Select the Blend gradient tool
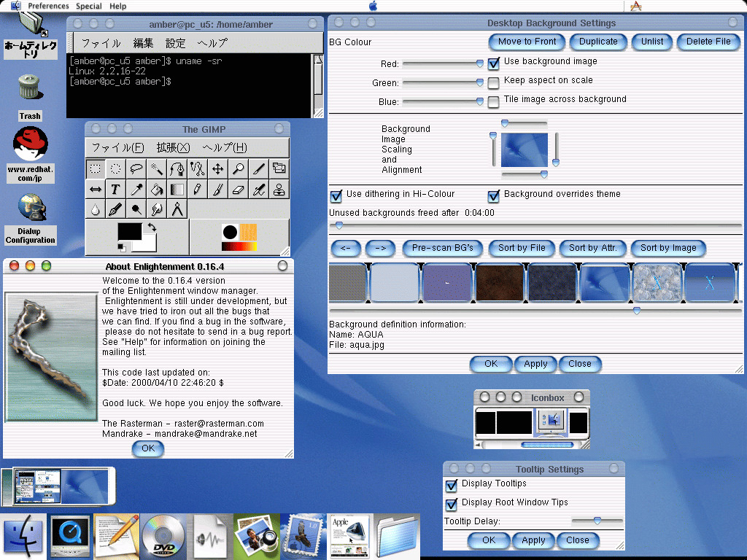This screenshot has width=747, height=560. [x=177, y=189]
